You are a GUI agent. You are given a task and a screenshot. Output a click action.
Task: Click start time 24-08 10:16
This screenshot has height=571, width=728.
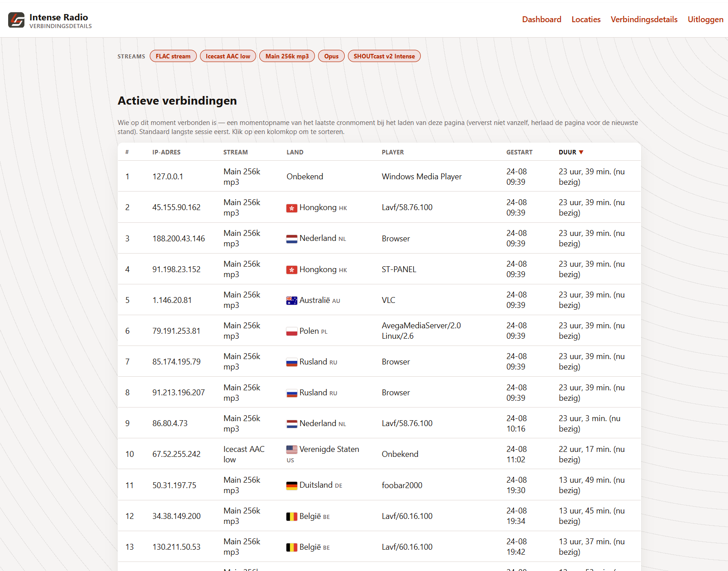coord(517,423)
